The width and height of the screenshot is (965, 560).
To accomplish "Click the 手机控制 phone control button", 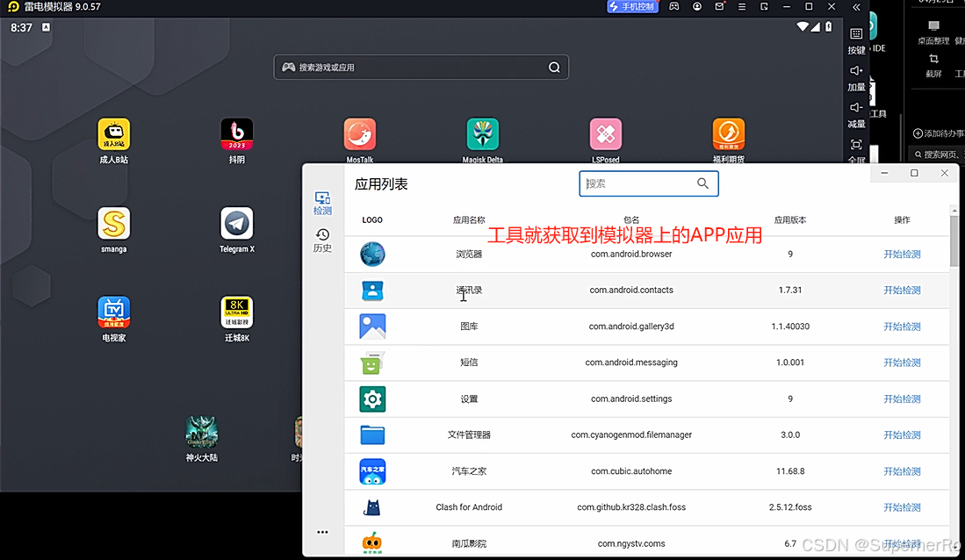I will pyautogui.click(x=632, y=7).
